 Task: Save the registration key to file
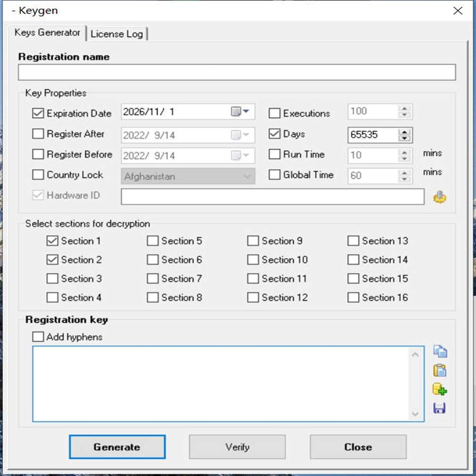440,408
